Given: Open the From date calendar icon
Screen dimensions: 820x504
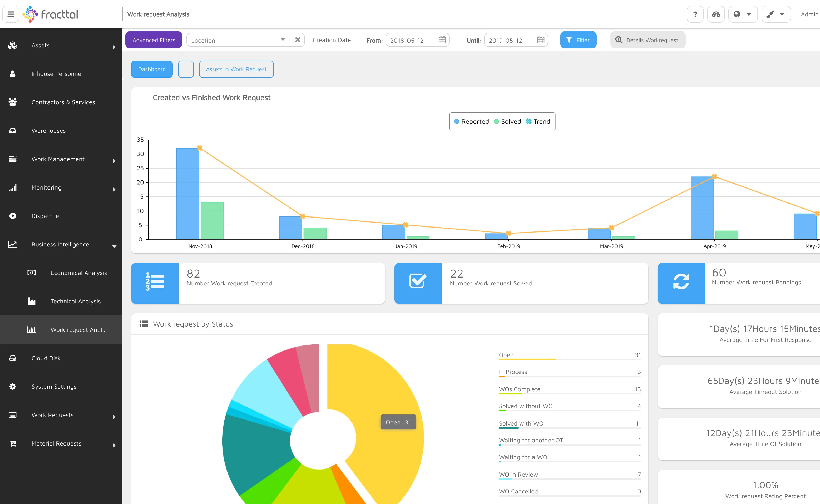Looking at the screenshot, I should pos(442,40).
